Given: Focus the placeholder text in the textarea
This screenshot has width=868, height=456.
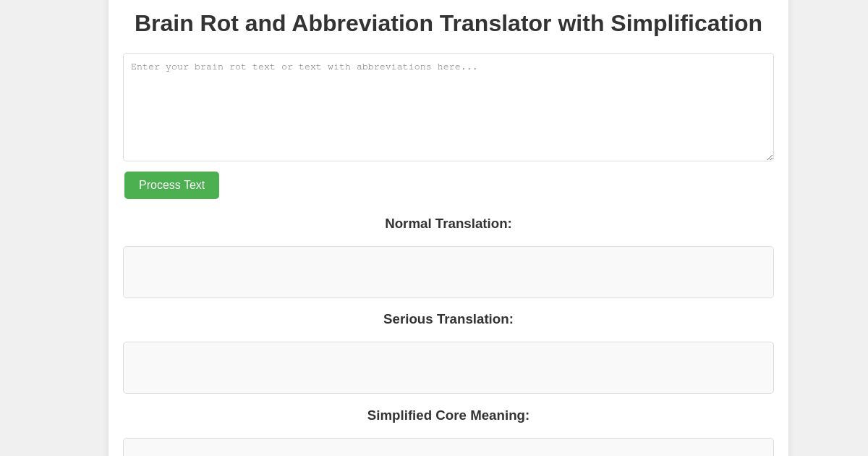Looking at the screenshot, I should click(304, 67).
